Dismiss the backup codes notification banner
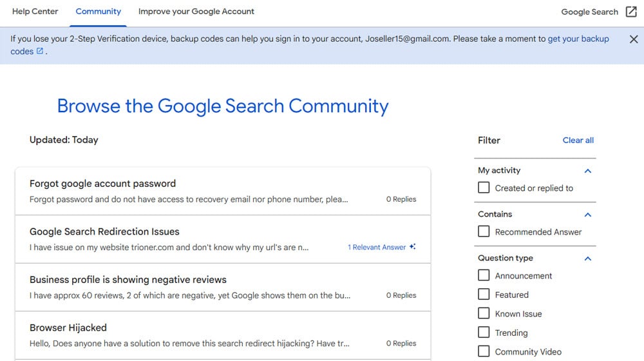 634,39
